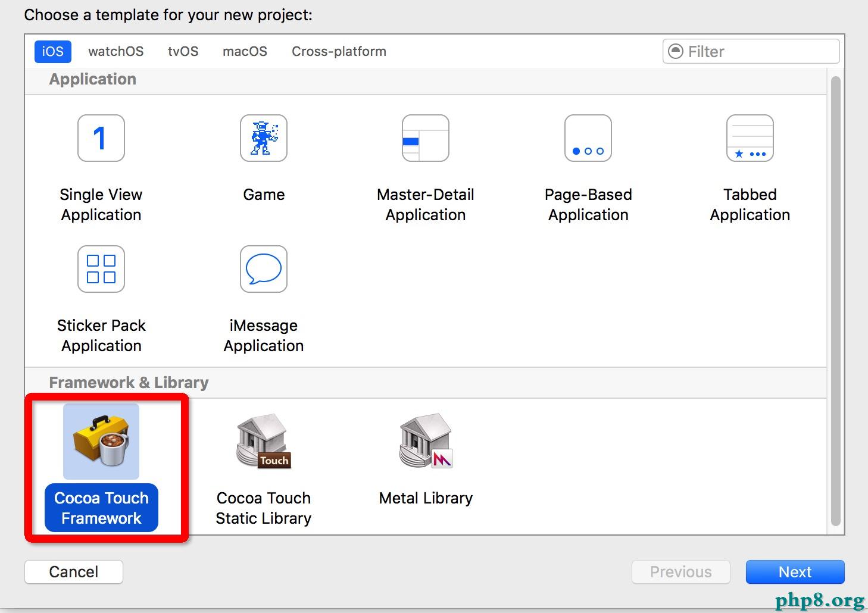The image size is (868, 613).
Task: Select the Single View Application template icon
Action: (x=101, y=138)
